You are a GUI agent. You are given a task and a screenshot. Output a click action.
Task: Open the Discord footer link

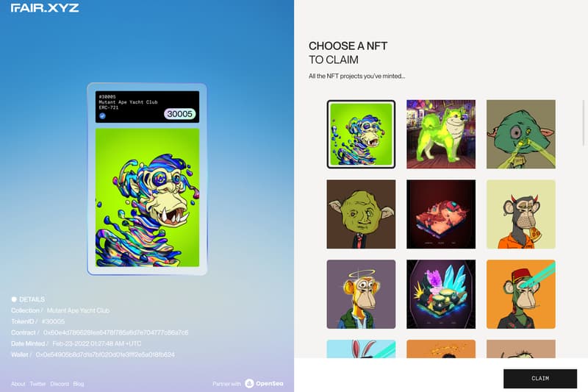point(60,384)
